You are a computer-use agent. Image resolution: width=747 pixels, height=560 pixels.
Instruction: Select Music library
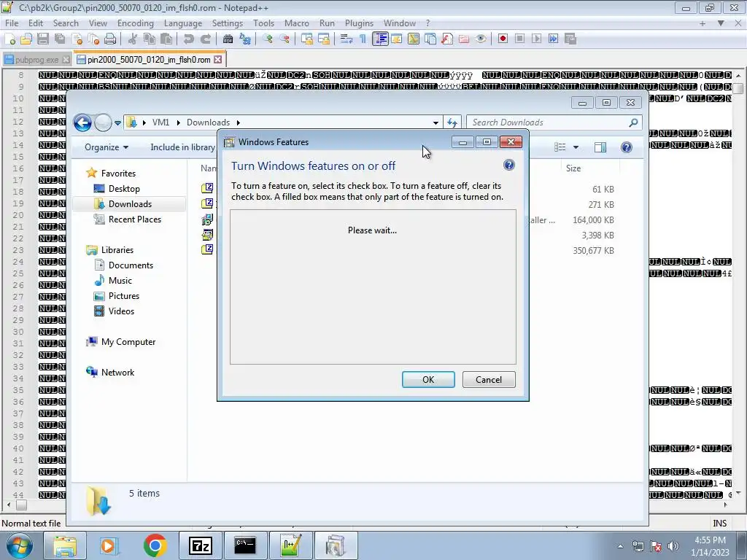coord(120,281)
